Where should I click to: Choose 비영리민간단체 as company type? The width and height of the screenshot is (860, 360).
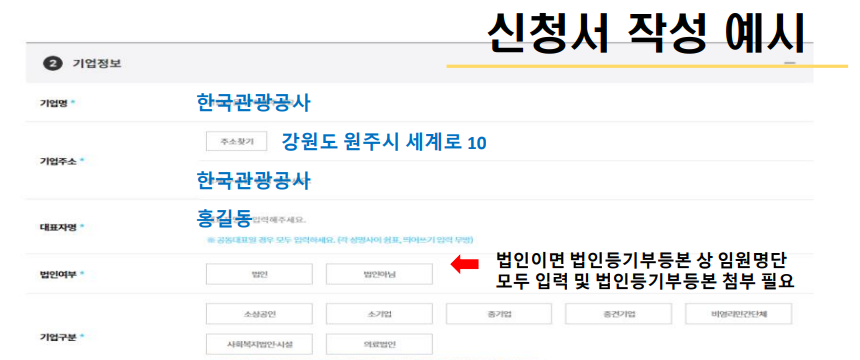739,314
